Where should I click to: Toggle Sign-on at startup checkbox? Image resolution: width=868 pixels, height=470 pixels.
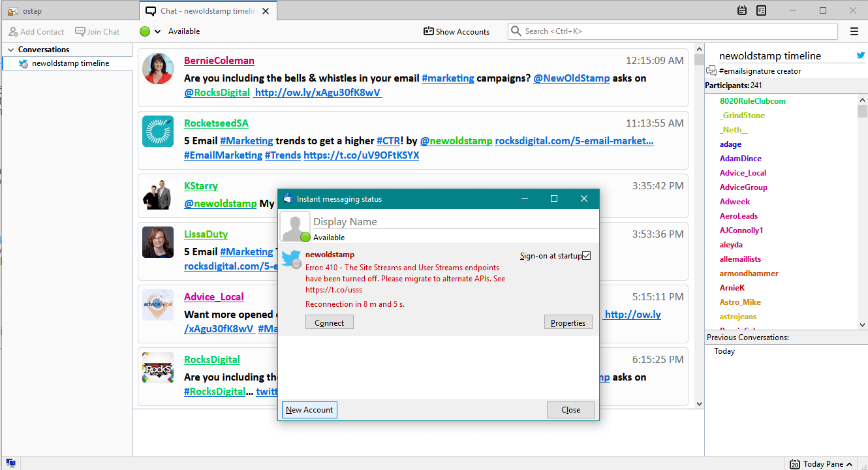[x=586, y=255]
